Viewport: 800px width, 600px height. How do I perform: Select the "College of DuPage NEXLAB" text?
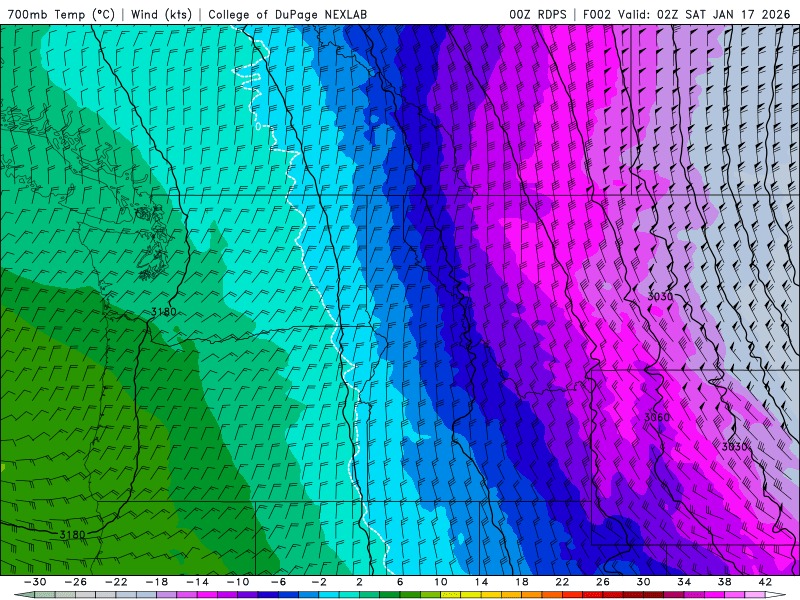287,14
